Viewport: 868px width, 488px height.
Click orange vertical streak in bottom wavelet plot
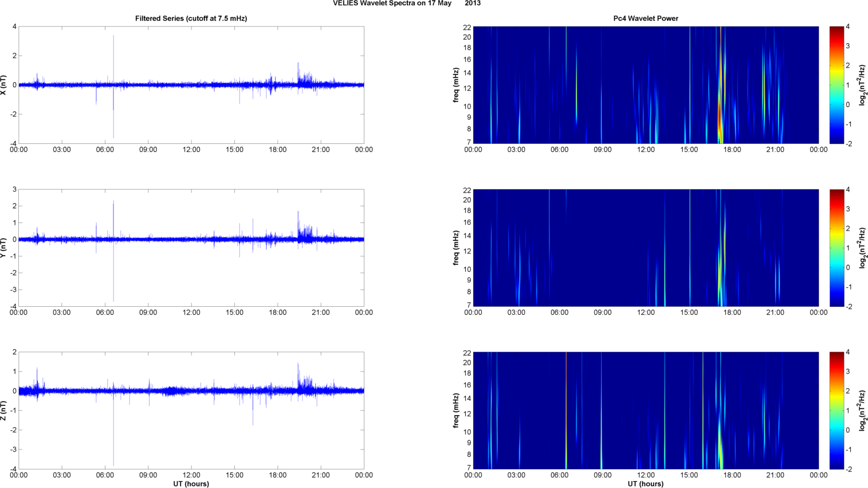[x=566, y=401]
